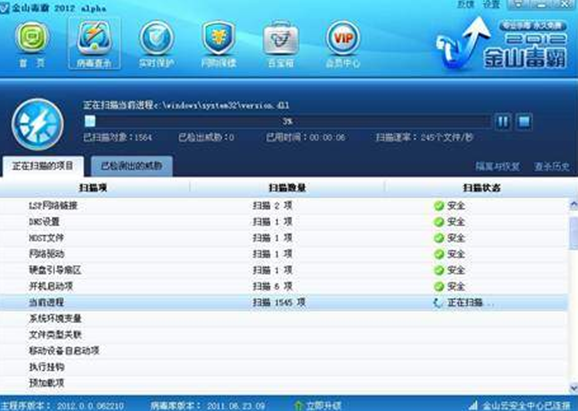Switch to the 已检测出的威胁 tab
578x411 pixels.
pos(132,166)
